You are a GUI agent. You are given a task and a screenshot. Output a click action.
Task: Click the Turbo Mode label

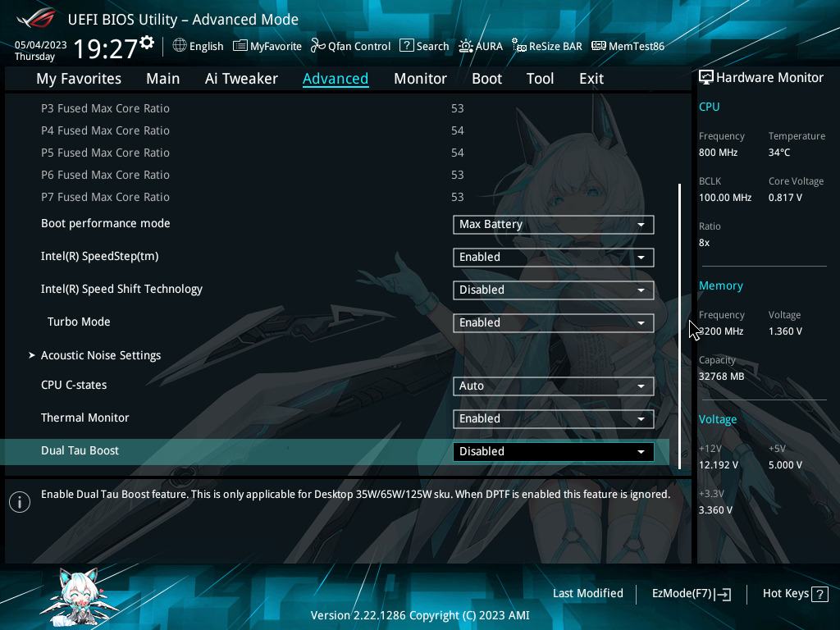[x=79, y=322]
